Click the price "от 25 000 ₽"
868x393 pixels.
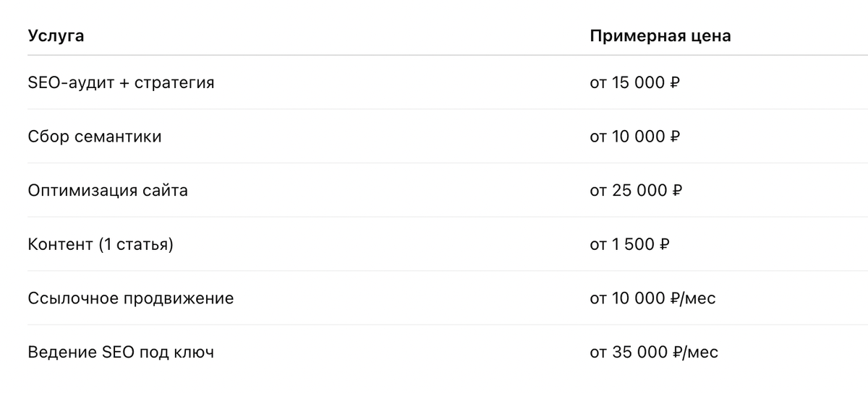pos(636,191)
